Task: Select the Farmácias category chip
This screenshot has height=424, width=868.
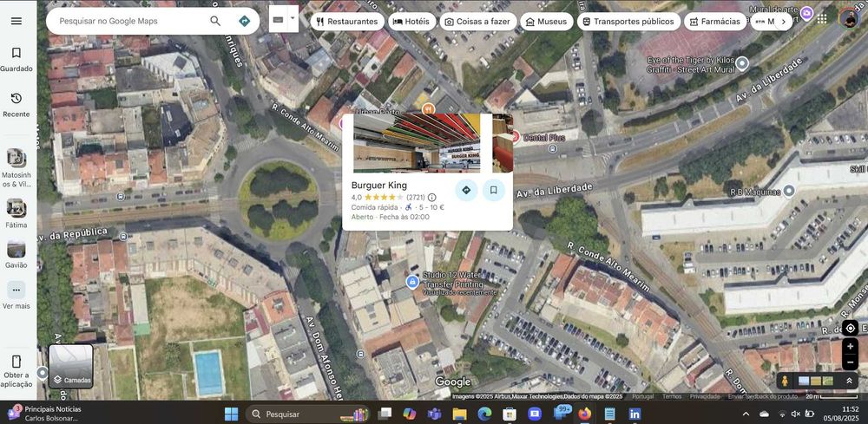Action: click(714, 22)
